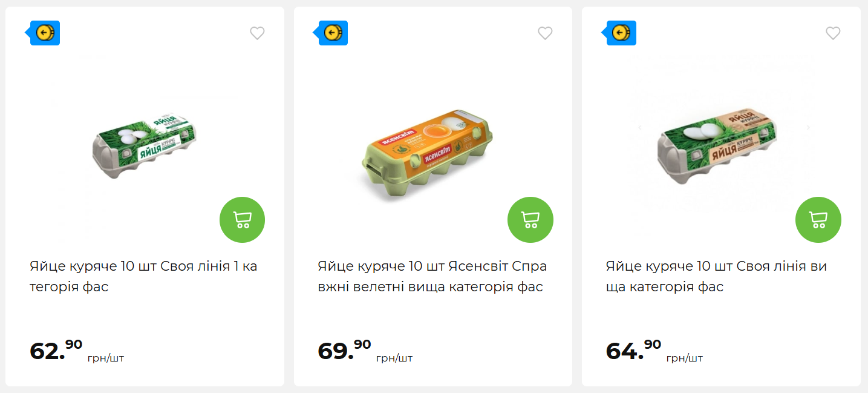Show next image of вища категорія eggs
The width and height of the screenshot is (868, 393).
tap(809, 127)
